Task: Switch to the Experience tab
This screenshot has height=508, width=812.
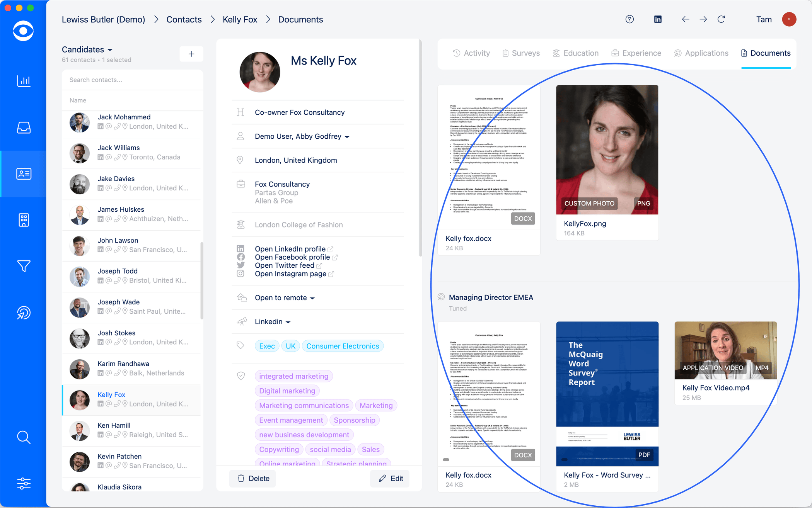Action: (x=636, y=53)
